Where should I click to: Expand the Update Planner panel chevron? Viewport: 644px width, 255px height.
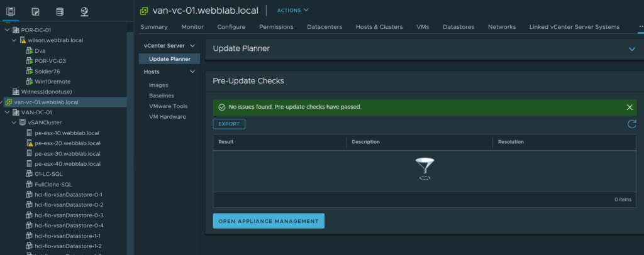click(631, 49)
